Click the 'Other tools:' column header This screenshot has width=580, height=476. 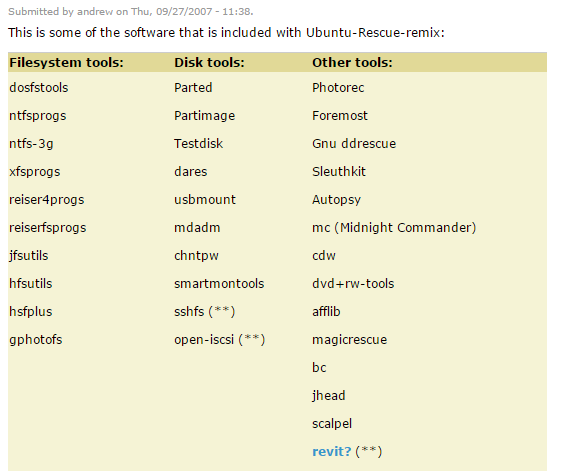pyautogui.click(x=352, y=63)
